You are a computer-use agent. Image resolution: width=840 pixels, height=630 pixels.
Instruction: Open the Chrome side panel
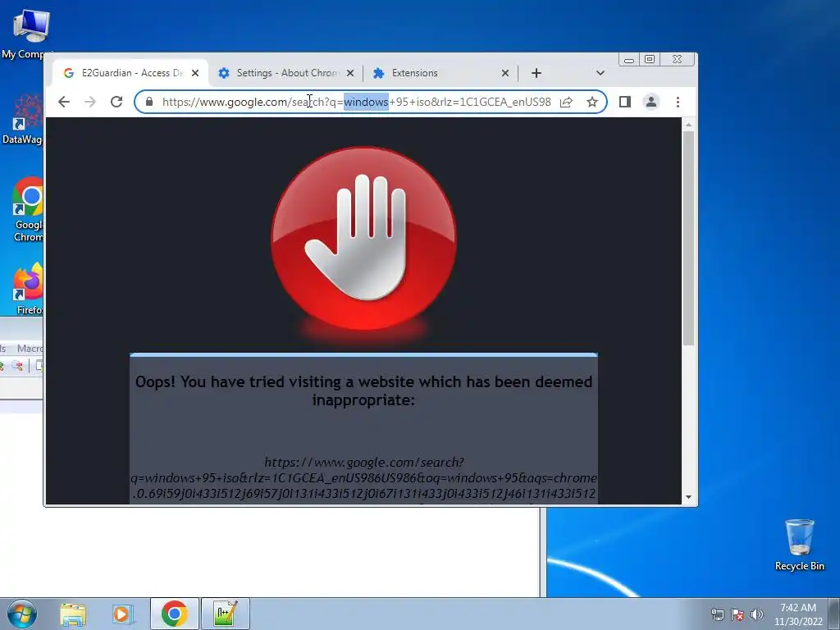coord(624,102)
